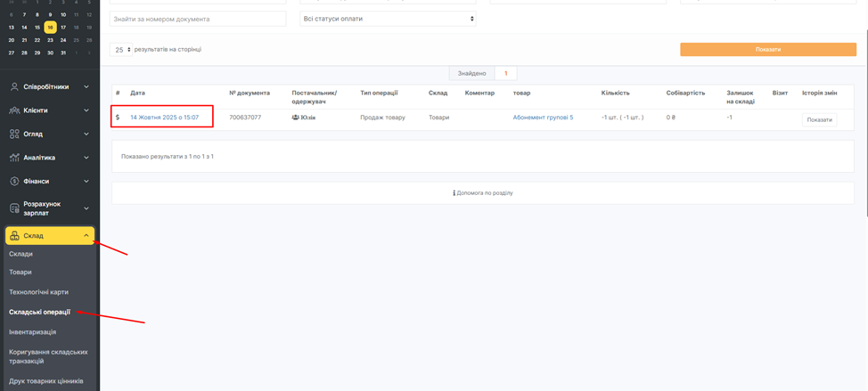Change the 25 results per page selector
868x391 pixels.
pos(121,50)
